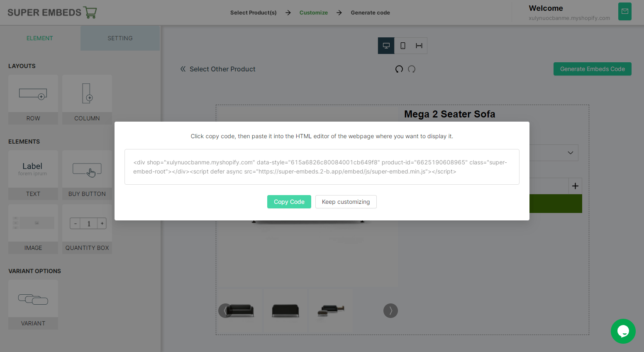
Task: Click the VARIANT OPTIONS heading
Action: click(x=35, y=271)
